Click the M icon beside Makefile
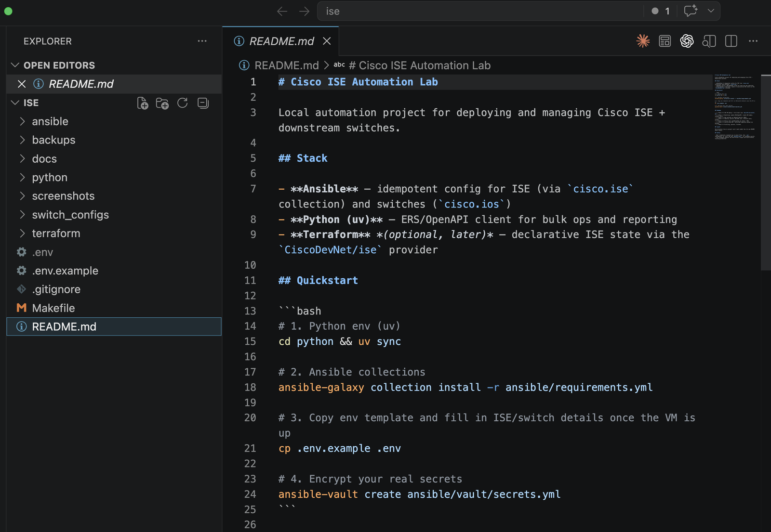 22,308
